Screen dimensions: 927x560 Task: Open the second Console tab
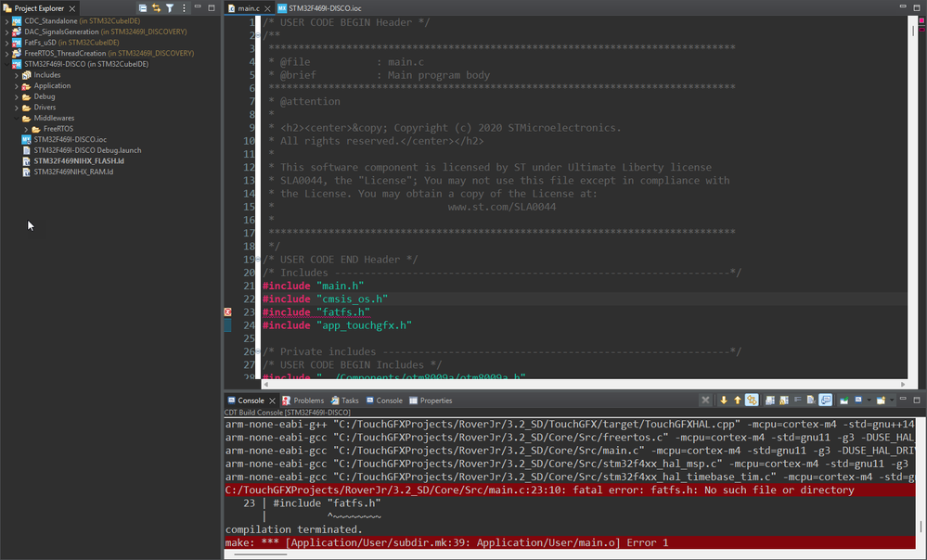click(384, 401)
